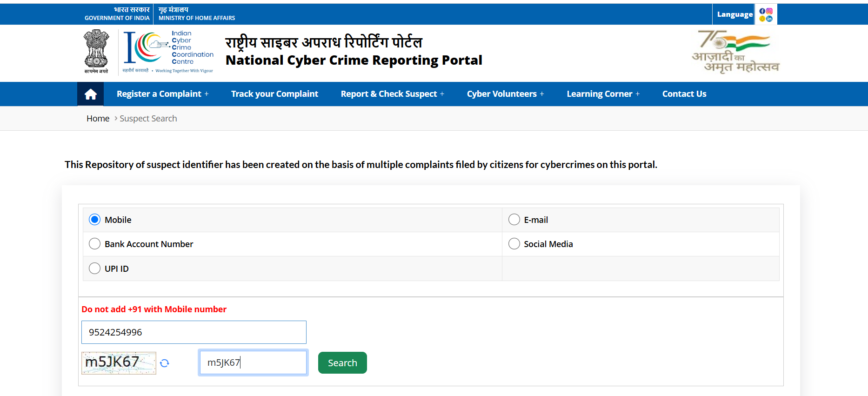Click the mobile number input field
868x396 pixels.
pyautogui.click(x=194, y=332)
